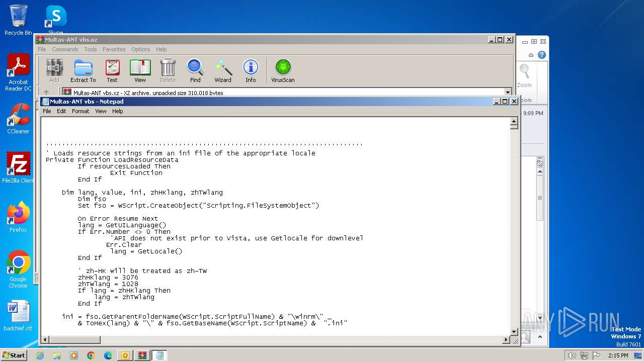Expand WinRAR address bar dropdown

coord(508,93)
